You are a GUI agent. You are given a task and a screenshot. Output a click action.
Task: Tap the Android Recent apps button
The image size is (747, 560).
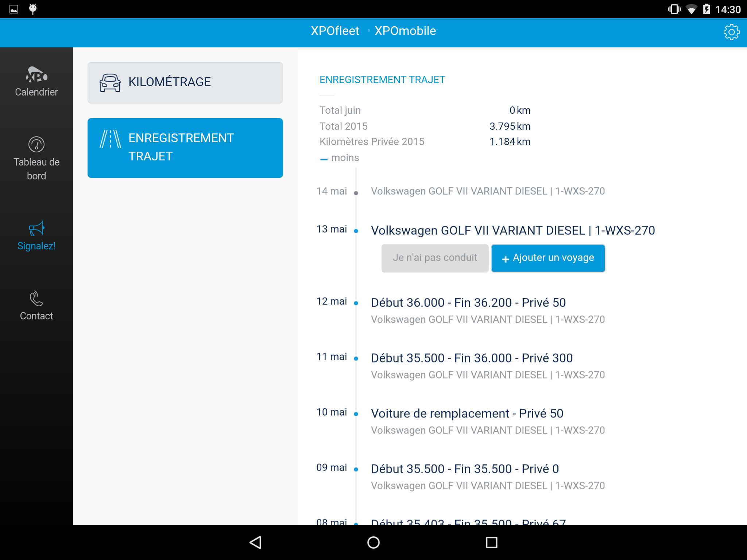(x=491, y=542)
